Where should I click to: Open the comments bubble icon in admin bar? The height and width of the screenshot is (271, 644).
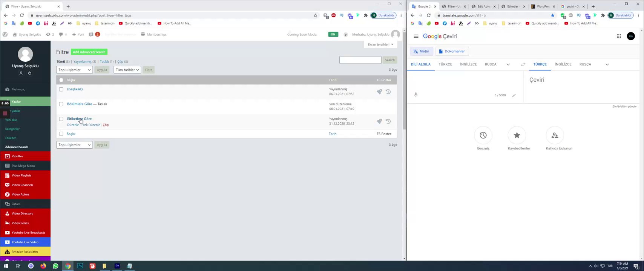tap(61, 34)
